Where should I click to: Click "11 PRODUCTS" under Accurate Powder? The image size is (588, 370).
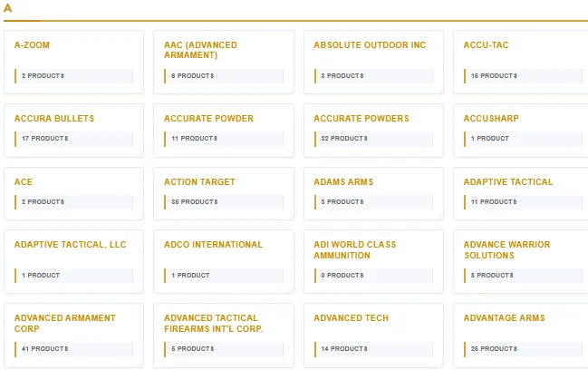click(x=194, y=139)
